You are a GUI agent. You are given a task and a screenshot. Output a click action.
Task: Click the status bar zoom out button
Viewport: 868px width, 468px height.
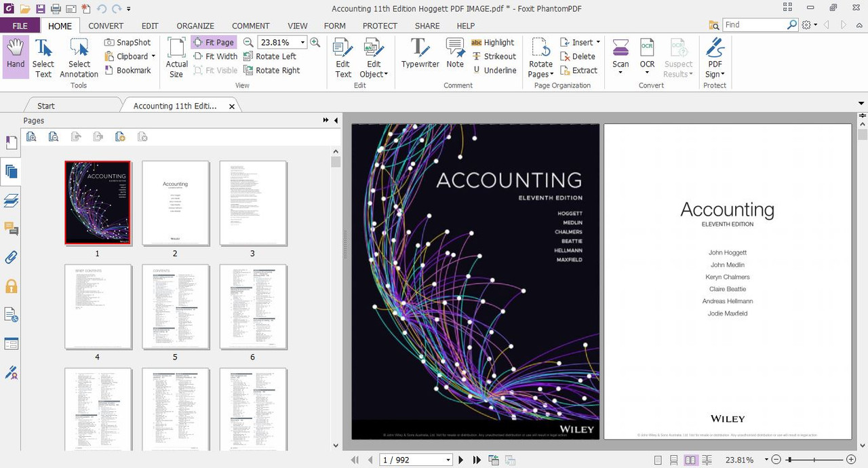pyautogui.click(x=776, y=460)
